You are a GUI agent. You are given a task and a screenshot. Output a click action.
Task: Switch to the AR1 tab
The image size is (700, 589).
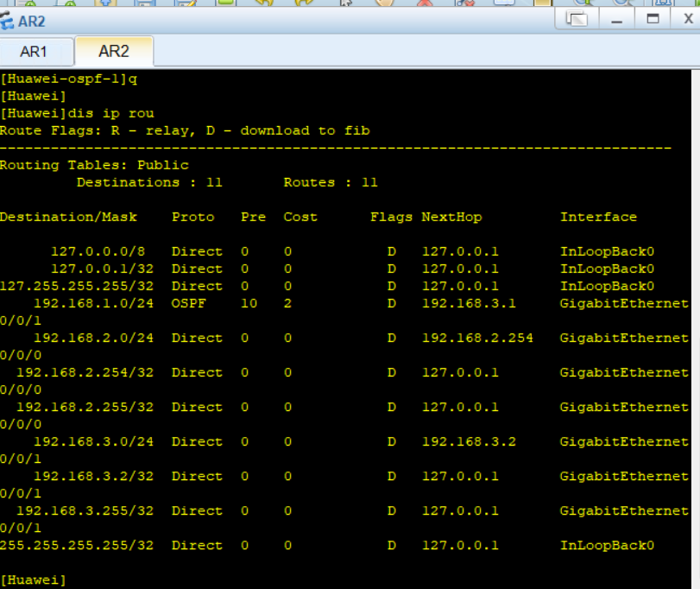tap(35, 52)
